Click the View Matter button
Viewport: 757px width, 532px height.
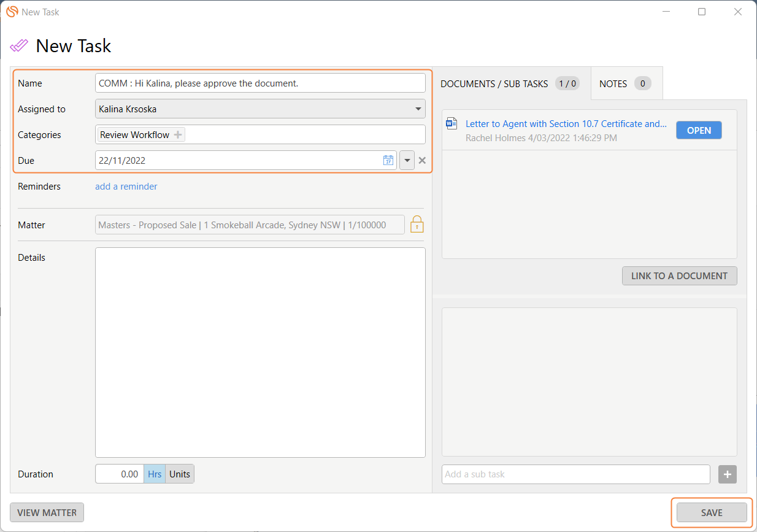tap(47, 512)
